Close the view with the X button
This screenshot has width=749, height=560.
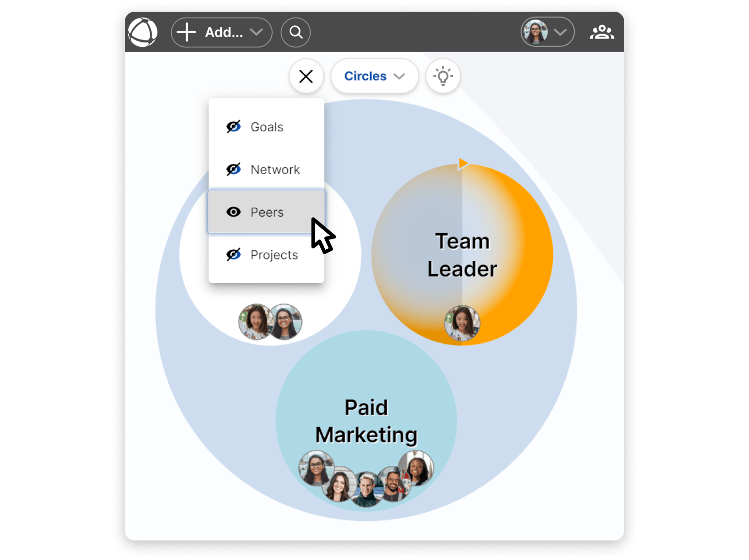306,76
